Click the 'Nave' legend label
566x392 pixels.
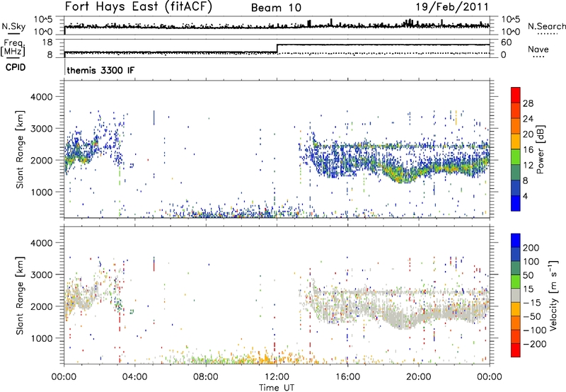(x=538, y=50)
